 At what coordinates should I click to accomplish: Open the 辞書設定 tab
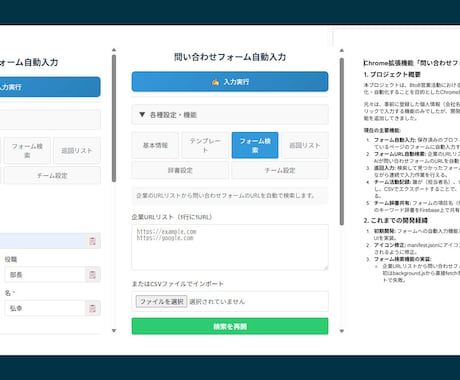(180, 170)
